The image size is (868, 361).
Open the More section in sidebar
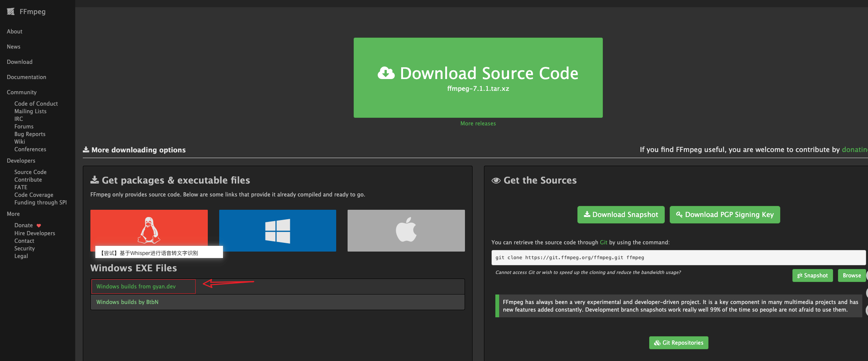13,214
